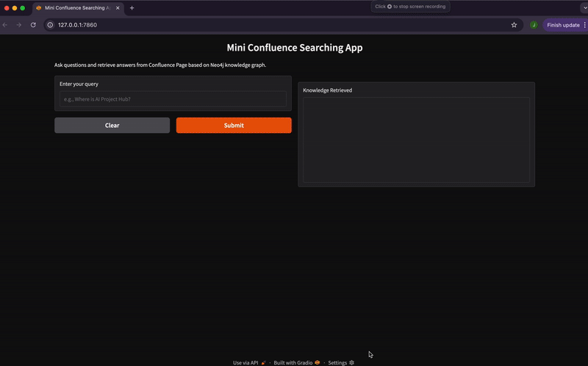
Task: Open the Use via API link
Action: [x=249, y=362]
